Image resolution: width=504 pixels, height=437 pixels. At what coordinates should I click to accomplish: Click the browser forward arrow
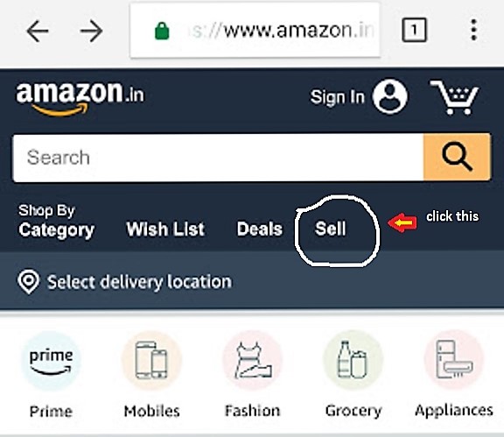pyautogui.click(x=91, y=31)
